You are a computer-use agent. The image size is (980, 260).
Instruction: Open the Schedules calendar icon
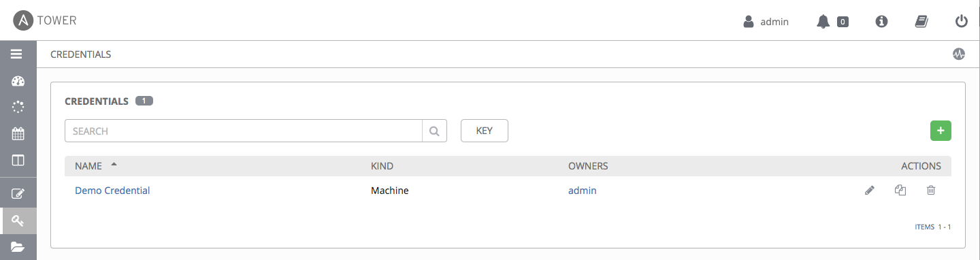18,133
